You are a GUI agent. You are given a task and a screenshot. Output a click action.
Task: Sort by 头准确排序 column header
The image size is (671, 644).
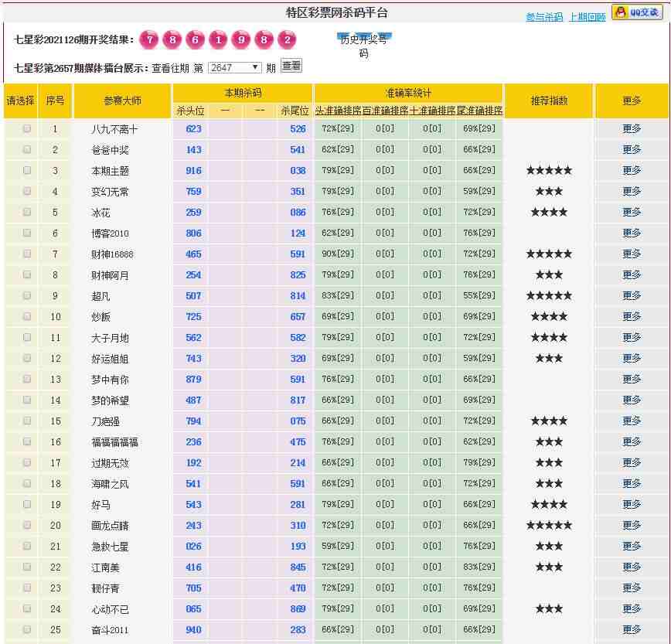coord(338,111)
